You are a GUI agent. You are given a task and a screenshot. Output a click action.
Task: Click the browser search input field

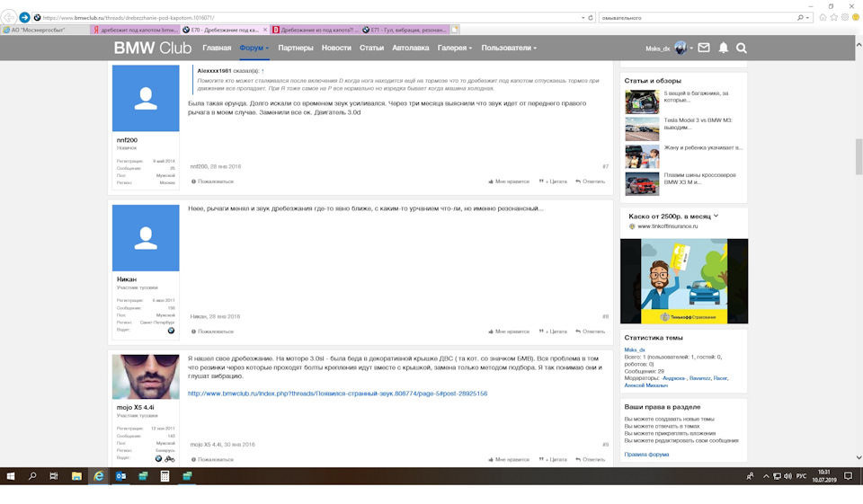(698, 18)
